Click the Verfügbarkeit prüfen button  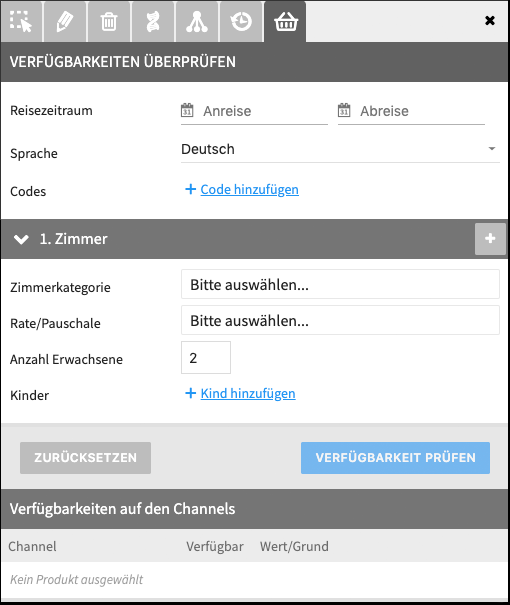pos(395,458)
